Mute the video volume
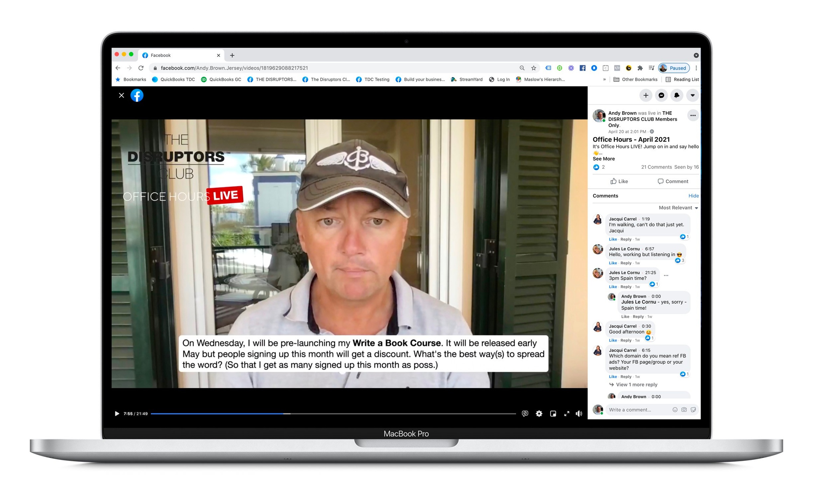The image size is (815, 504). click(579, 413)
